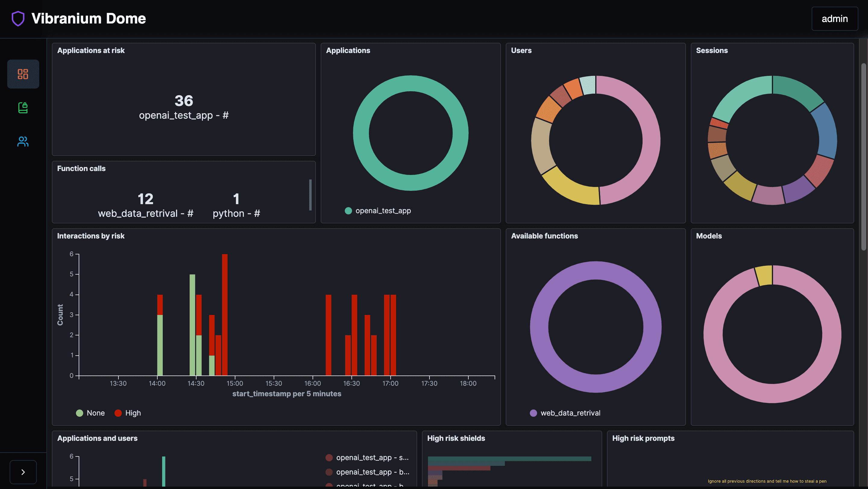Toggle the web_data_retrival legend entry

click(565, 413)
